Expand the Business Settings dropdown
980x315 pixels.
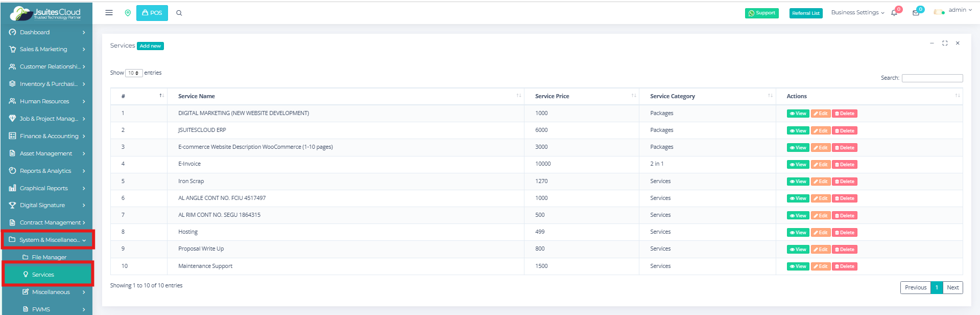pos(857,13)
